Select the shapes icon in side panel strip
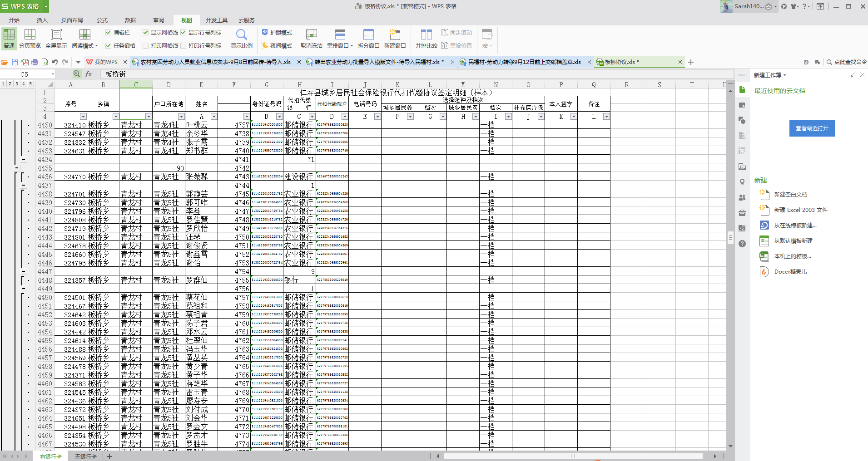 click(x=742, y=120)
